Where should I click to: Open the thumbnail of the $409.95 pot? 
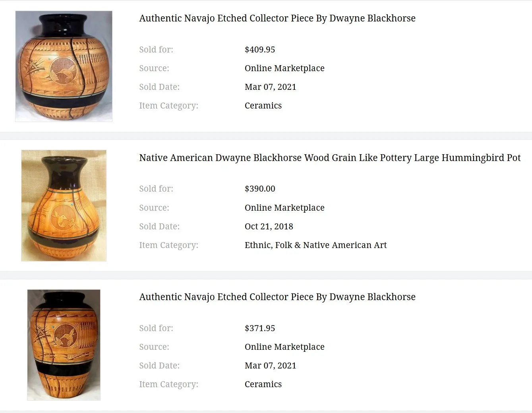coord(64,66)
